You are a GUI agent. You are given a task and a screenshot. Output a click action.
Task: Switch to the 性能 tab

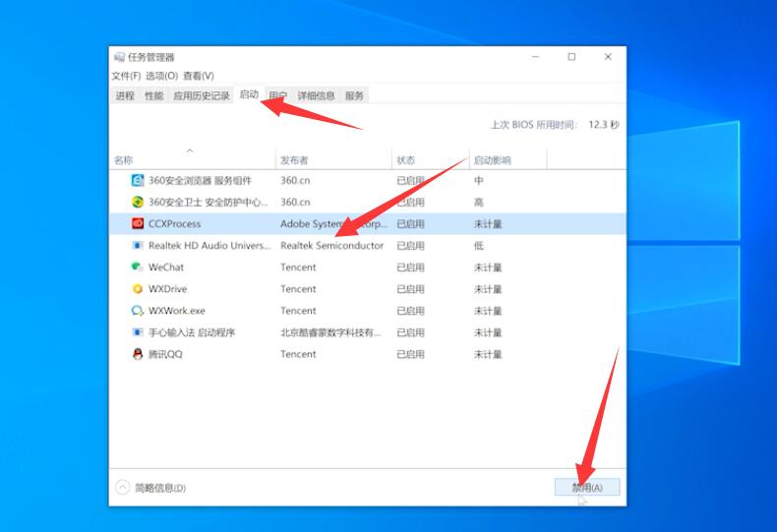[x=153, y=95]
